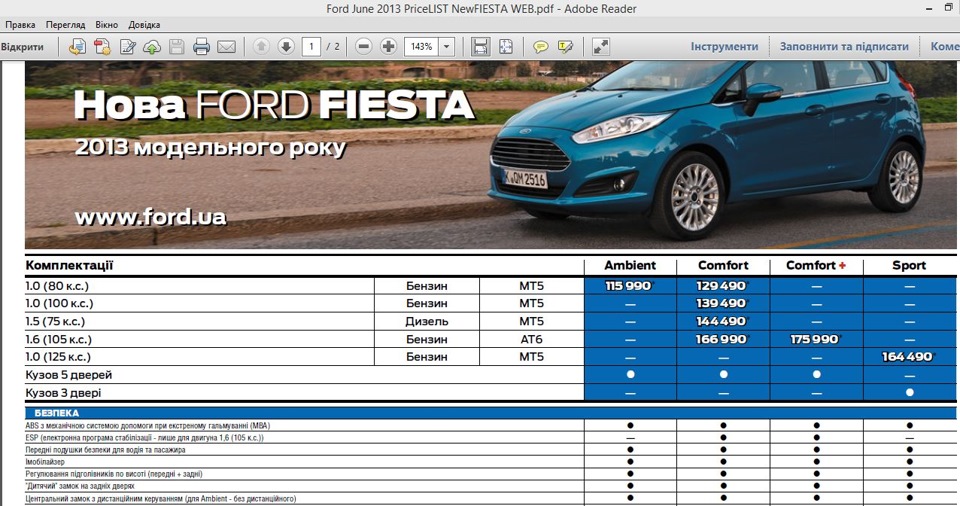This screenshot has height=506, width=960.
Task: Go to next page arrow
Action: coord(286,47)
